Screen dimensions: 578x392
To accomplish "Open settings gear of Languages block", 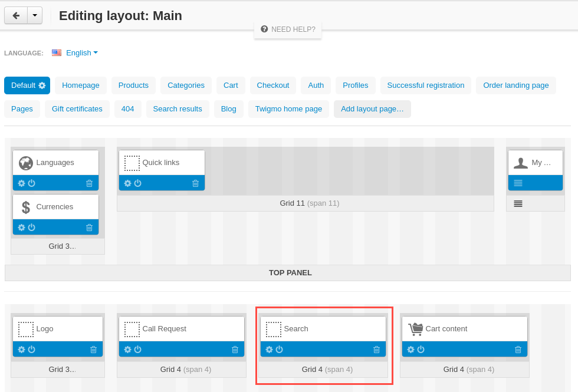I will [x=21, y=183].
